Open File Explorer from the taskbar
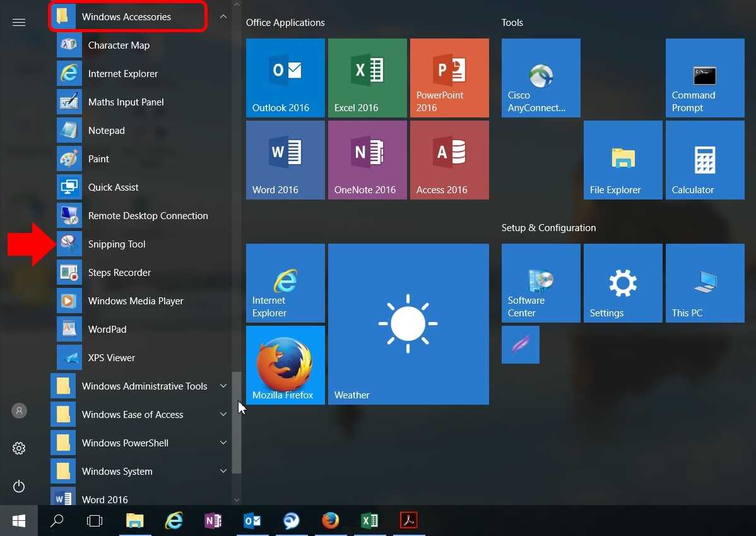Image resolution: width=756 pixels, height=536 pixels. [x=135, y=521]
